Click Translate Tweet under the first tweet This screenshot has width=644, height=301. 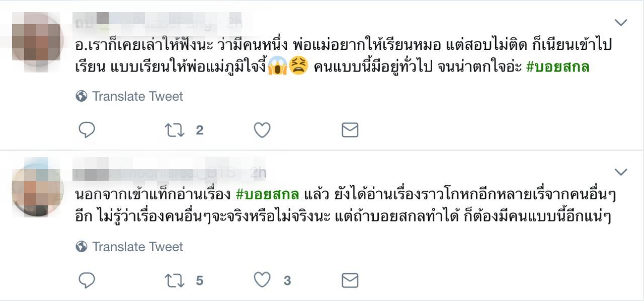(137, 96)
